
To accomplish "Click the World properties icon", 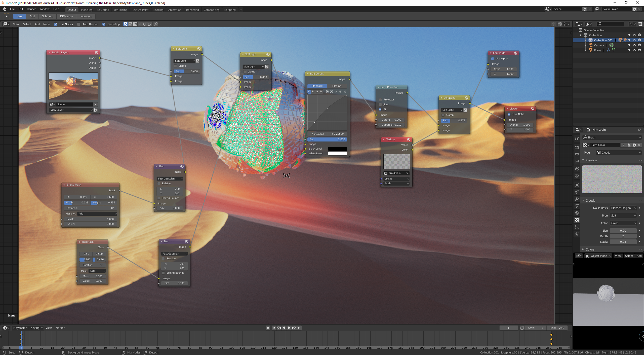I will (577, 176).
